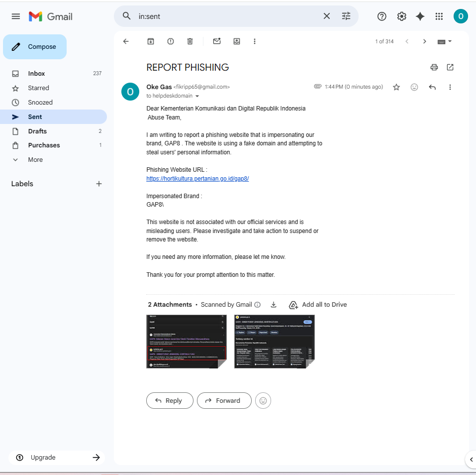Open the Snoozed folder
The width and height of the screenshot is (476, 475).
[53, 103]
